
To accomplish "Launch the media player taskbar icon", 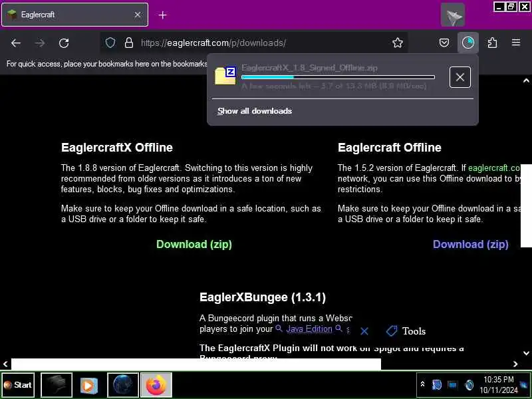I will click(89, 385).
